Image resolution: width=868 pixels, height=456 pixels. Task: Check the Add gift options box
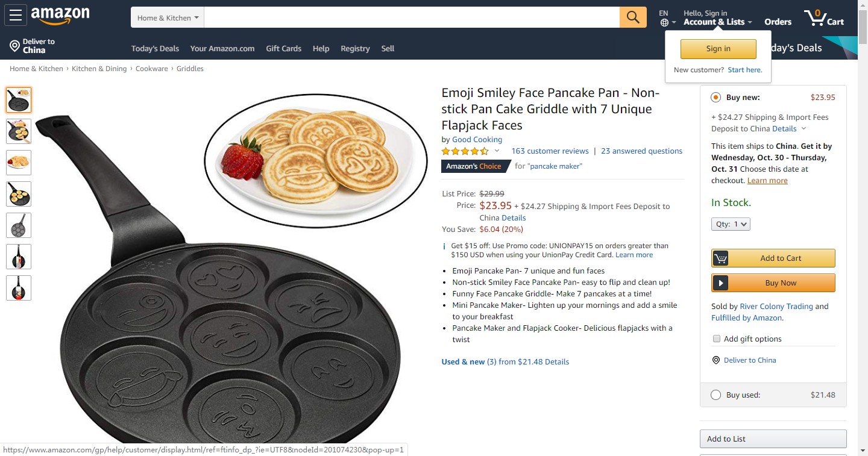pos(717,339)
